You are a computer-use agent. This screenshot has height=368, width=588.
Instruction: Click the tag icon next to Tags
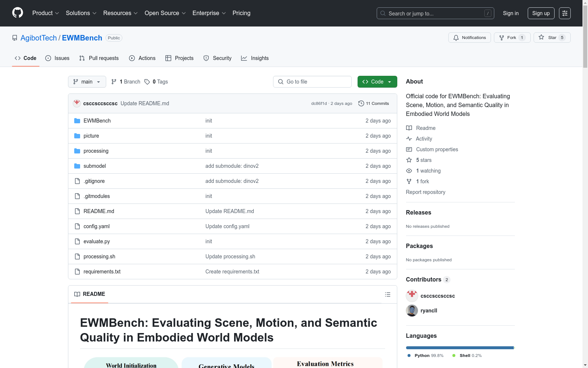pos(147,82)
